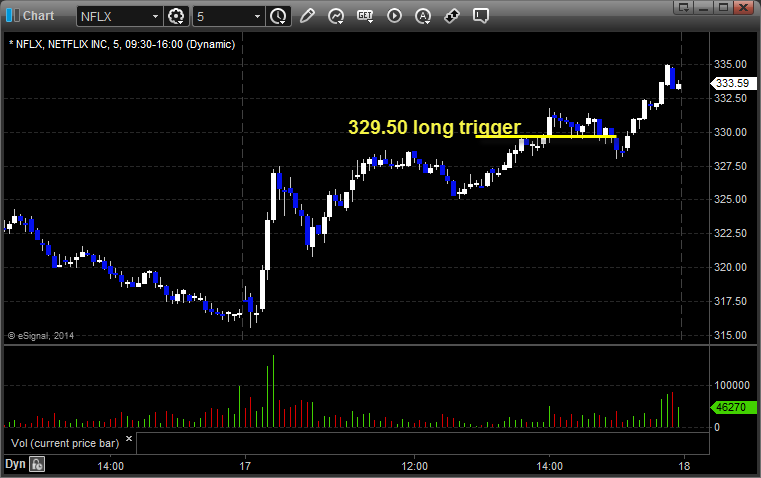
Task: Click the chart comment bubble icon
Action: coord(480,16)
